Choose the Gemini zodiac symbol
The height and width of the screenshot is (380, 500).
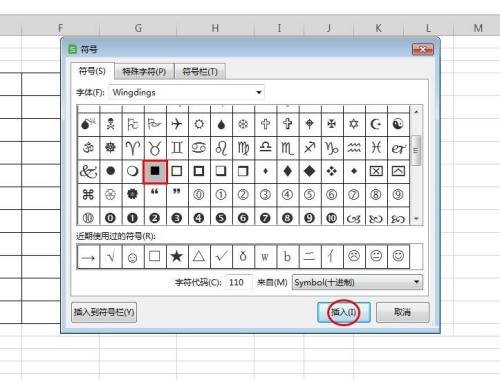(x=177, y=148)
